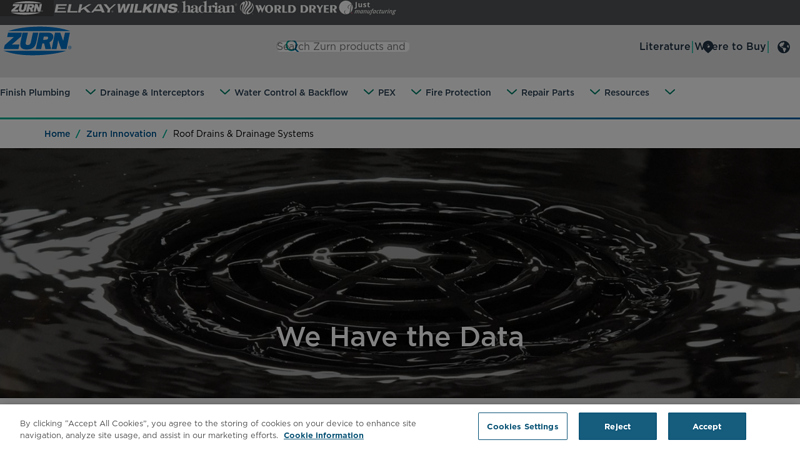Open the Hadrian brand logo link
The height and width of the screenshot is (450, 800).
coord(209,8)
